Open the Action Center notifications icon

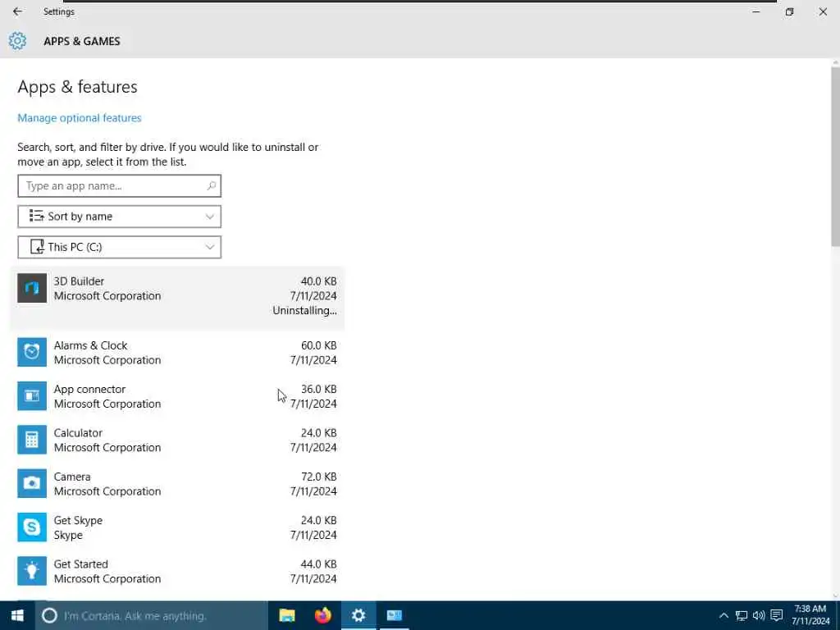coord(777,615)
